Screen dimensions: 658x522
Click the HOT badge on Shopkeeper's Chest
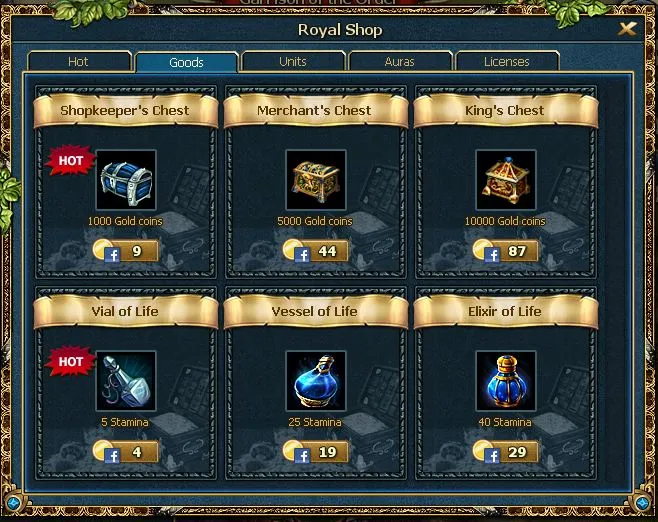point(70,160)
